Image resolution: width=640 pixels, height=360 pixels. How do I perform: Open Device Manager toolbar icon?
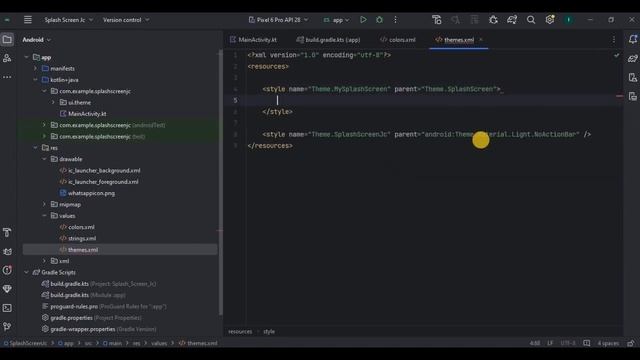pos(437,20)
